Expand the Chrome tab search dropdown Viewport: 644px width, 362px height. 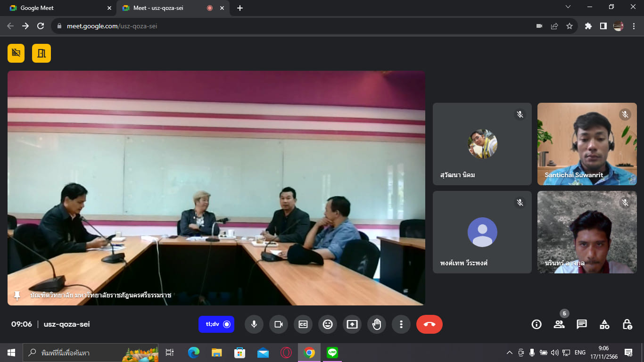click(568, 7)
